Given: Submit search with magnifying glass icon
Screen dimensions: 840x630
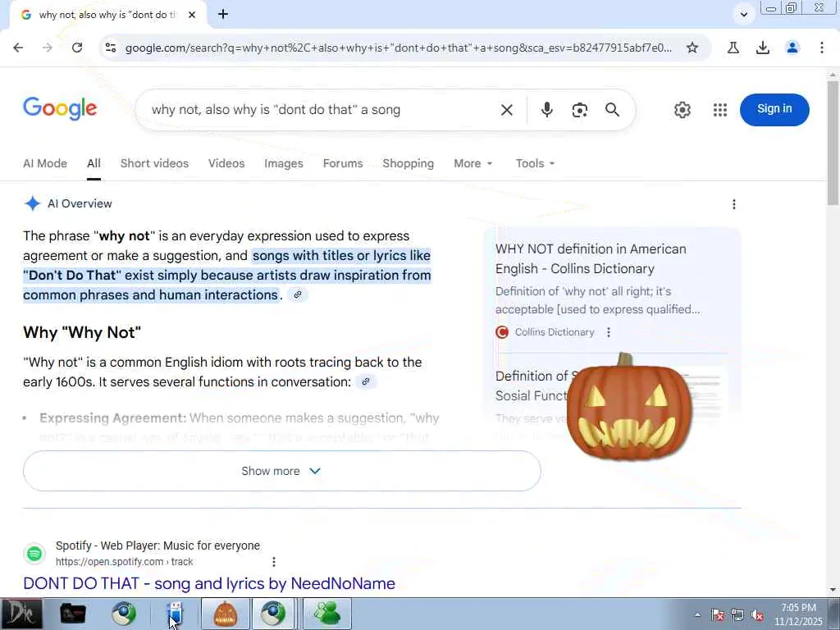Looking at the screenshot, I should point(612,110).
